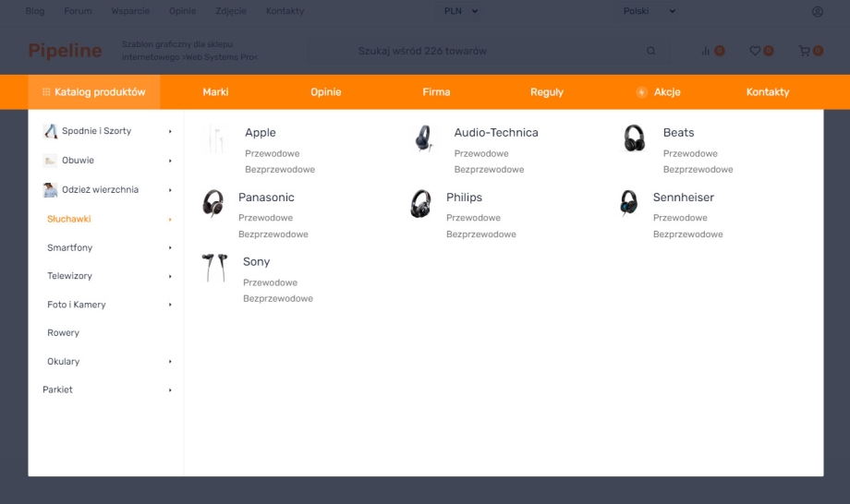Click the Akcje lightning icon
850x504 pixels.
pos(641,92)
